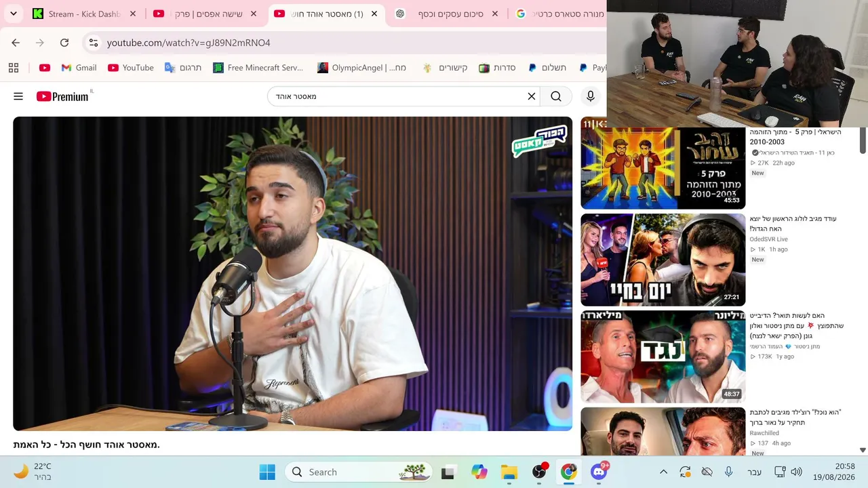Viewport: 868px width, 488px height.
Task: Open OBS Studio from the taskbar
Action: (x=539, y=472)
